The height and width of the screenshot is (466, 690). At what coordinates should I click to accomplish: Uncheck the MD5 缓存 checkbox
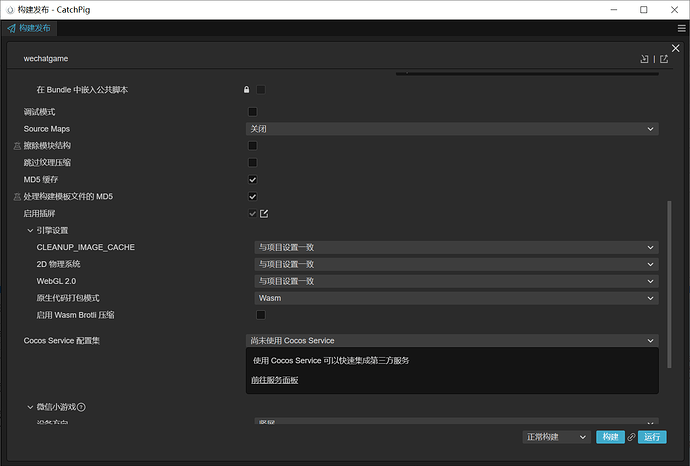(x=253, y=180)
